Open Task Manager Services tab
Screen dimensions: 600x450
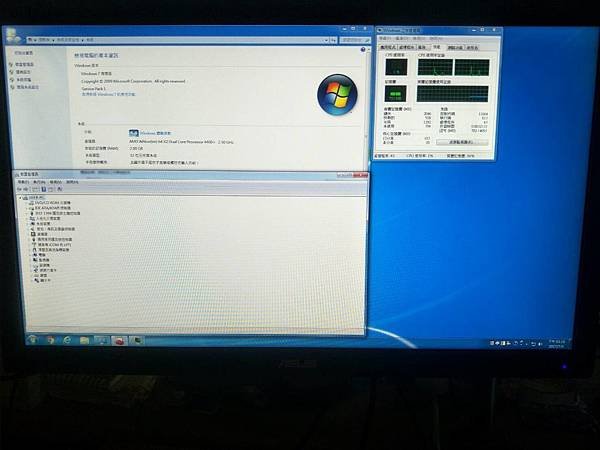coord(422,47)
